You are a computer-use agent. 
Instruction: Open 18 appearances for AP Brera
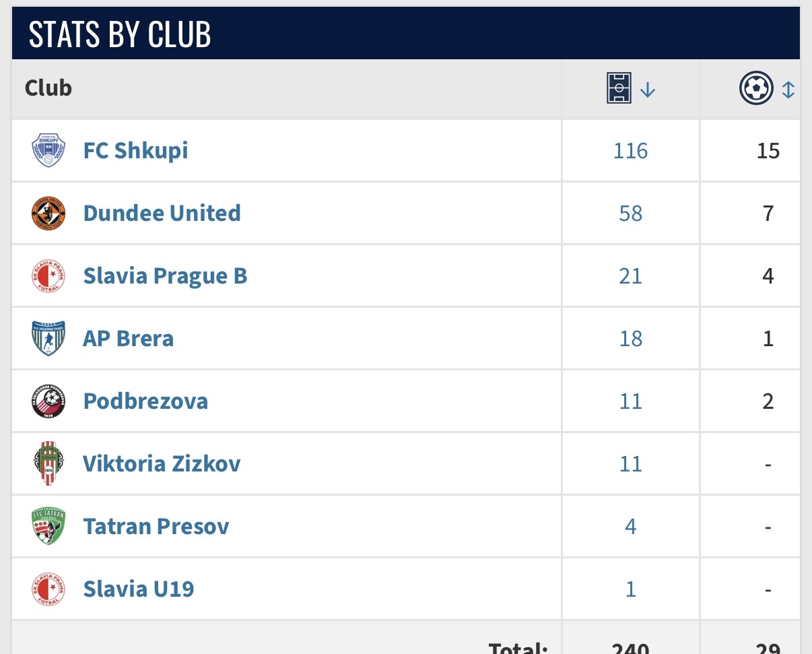630,339
